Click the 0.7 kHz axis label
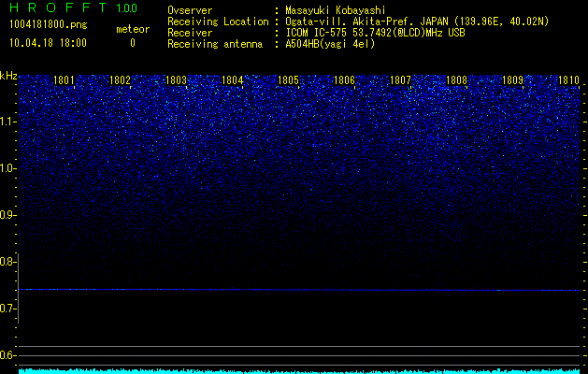The height and width of the screenshot is (374, 588). pyautogui.click(x=7, y=309)
